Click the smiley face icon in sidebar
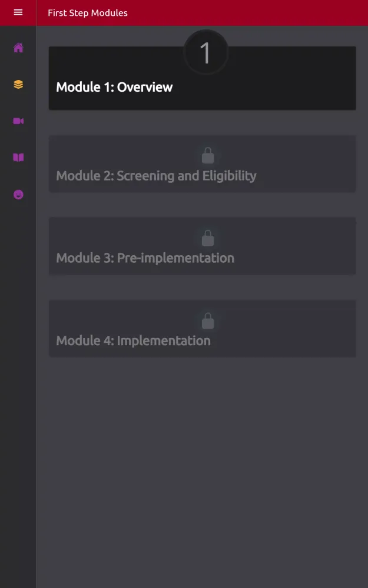This screenshot has width=368, height=588. coord(18,195)
